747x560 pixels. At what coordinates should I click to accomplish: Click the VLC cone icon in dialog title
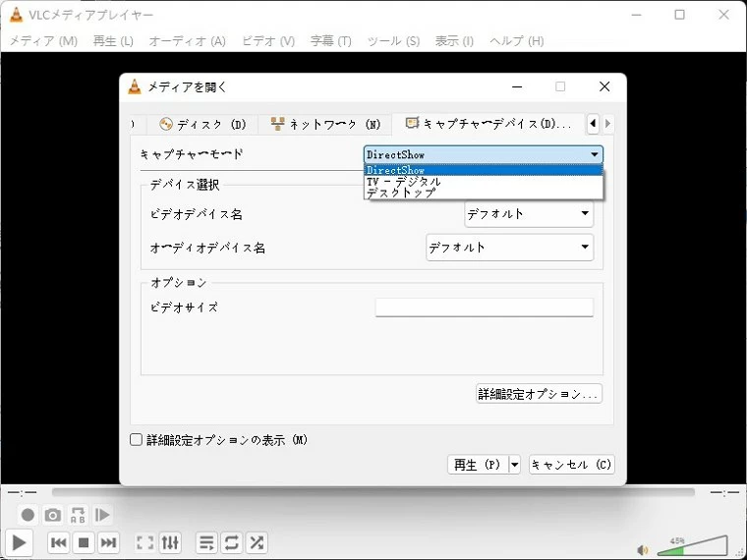click(135, 86)
